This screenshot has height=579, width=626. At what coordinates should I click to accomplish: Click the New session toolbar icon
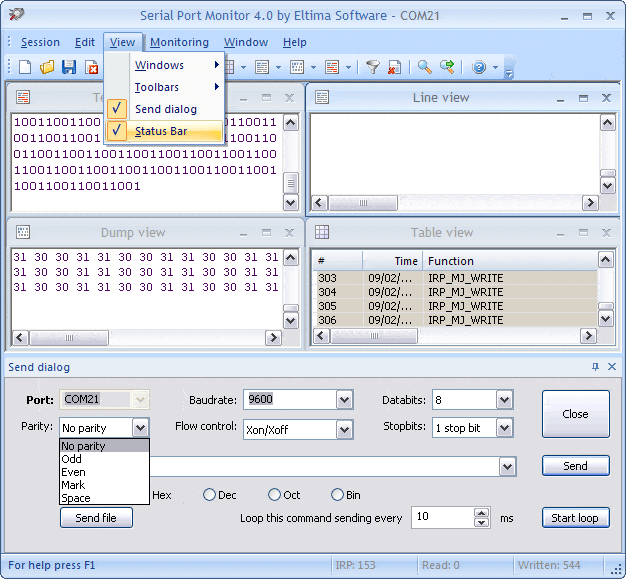pyautogui.click(x=25, y=67)
